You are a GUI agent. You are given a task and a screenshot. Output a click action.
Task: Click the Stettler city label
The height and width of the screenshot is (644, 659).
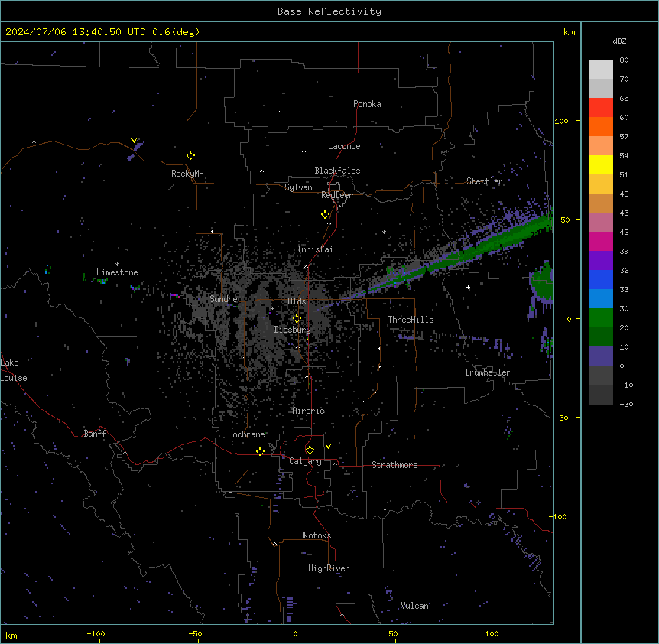pos(485,181)
